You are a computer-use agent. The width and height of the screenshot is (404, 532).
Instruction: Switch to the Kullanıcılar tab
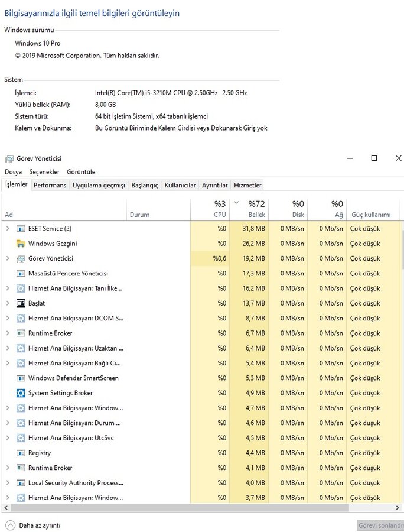coord(180,185)
